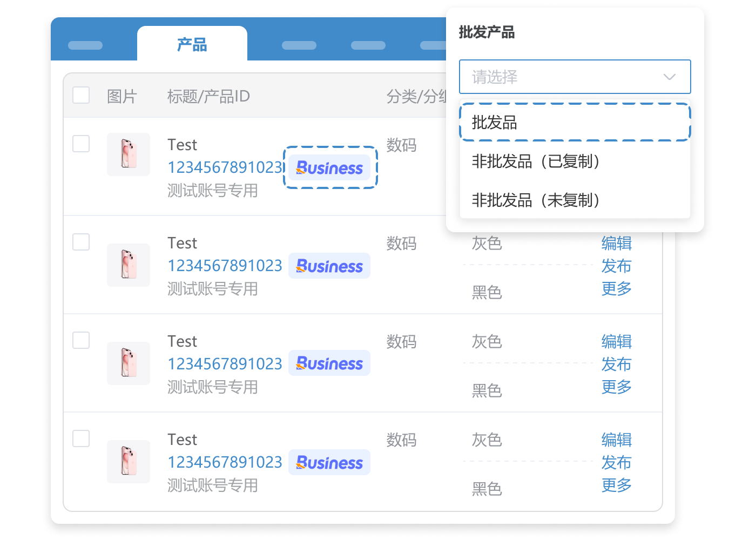Open 更多 actions in last product row
The width and height of the screenshot is (756, 540).
(x=616, y=485)
